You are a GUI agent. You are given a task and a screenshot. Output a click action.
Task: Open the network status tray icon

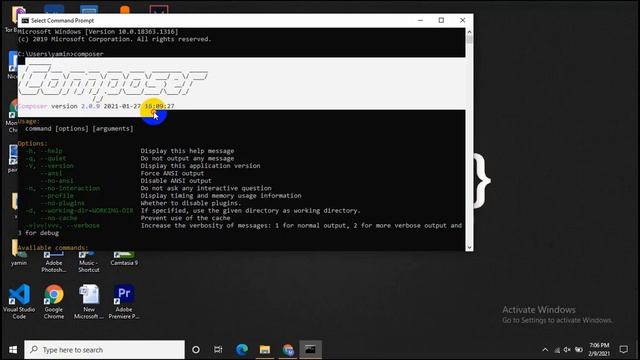pos(557,350)
